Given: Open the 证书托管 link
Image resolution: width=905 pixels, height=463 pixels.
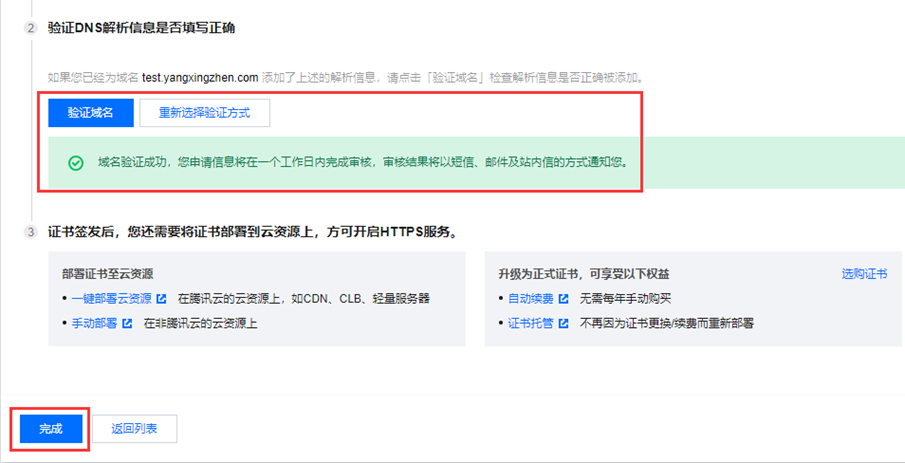Looking at the screenshot, I should (x=530, y=323).
